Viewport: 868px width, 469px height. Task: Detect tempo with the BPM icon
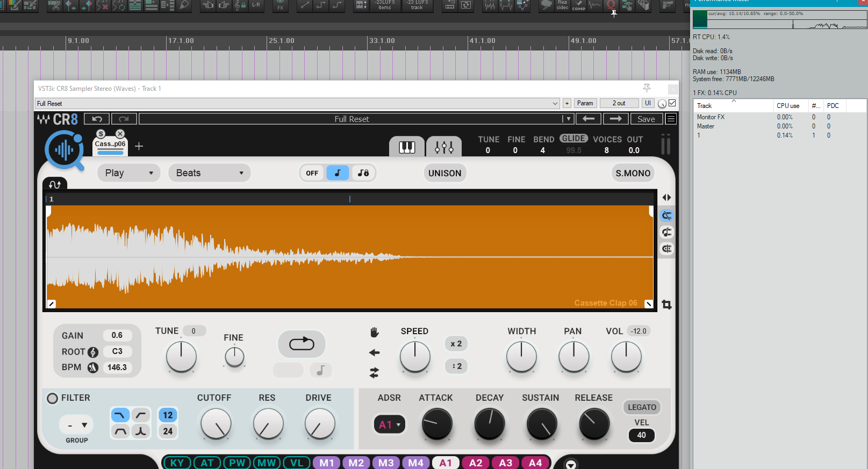coord(93,367)
